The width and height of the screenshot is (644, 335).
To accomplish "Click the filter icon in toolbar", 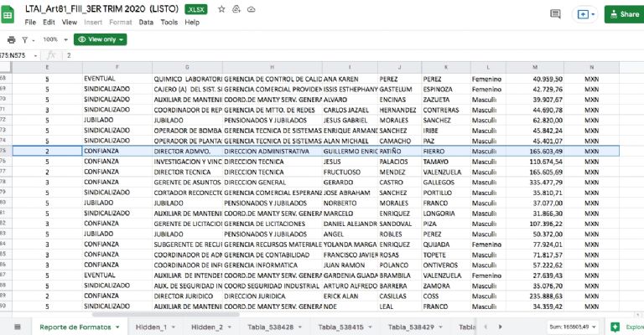I will [x=24, y=39].
